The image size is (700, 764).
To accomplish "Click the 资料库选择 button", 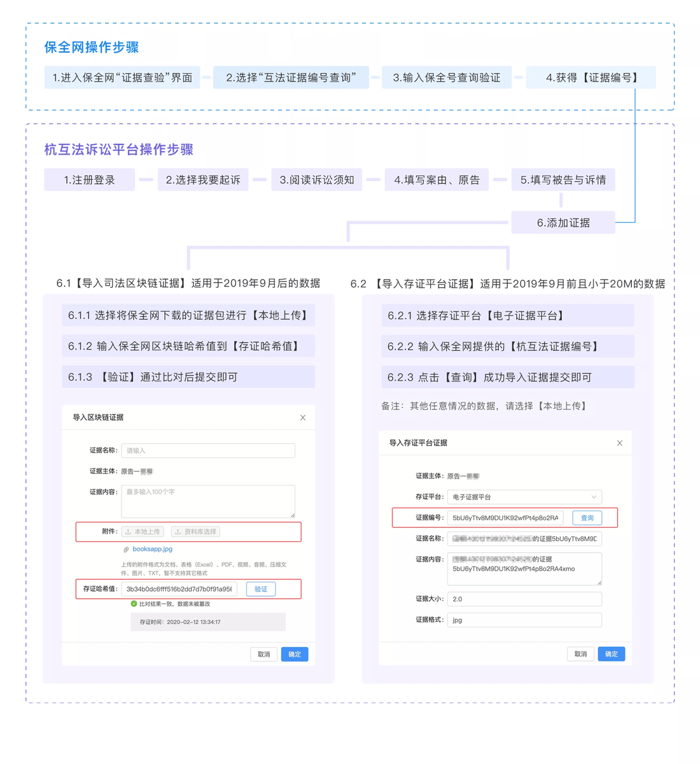I will (196, 532).
